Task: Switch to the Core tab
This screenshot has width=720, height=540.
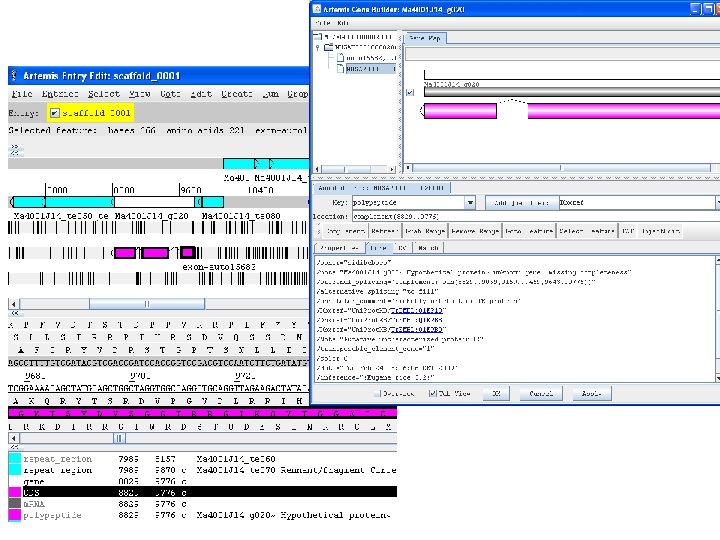Action: pyautogui.click(x=378, y=248)
